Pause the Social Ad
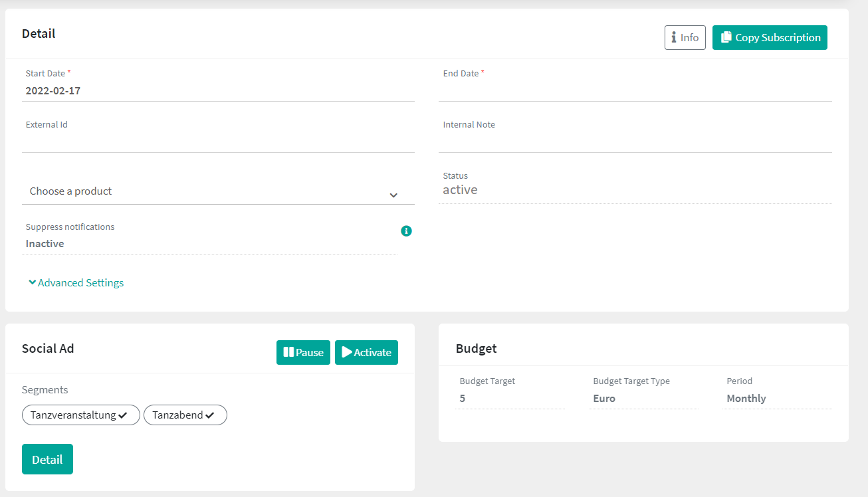868x497 pixels. click(303, 353)
